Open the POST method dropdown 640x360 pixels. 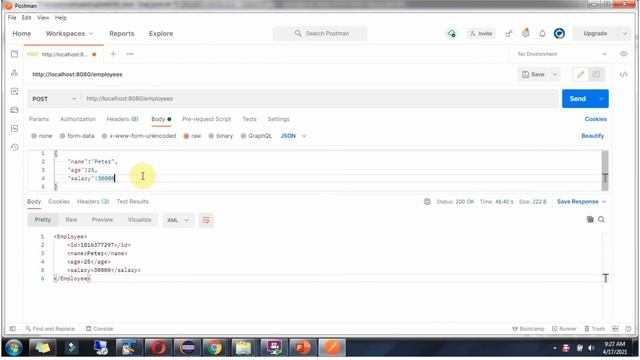pyautogui.click(x=54, y=99)
